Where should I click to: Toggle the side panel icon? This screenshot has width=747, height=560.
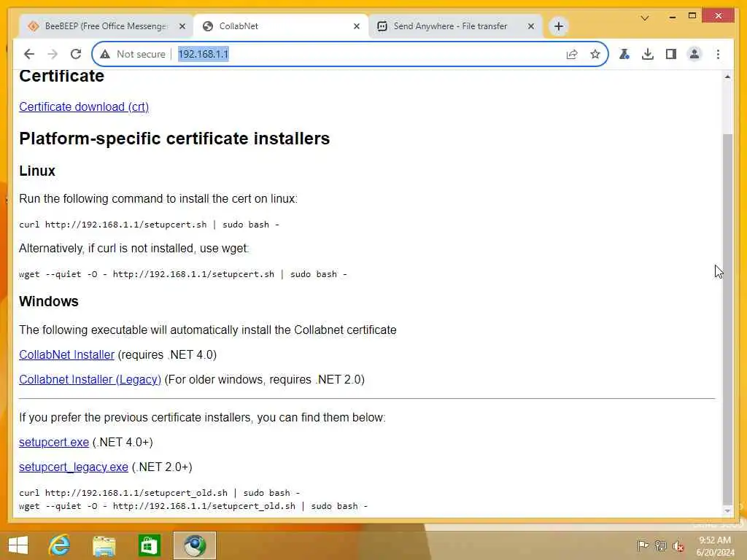[x=671, y=54]
